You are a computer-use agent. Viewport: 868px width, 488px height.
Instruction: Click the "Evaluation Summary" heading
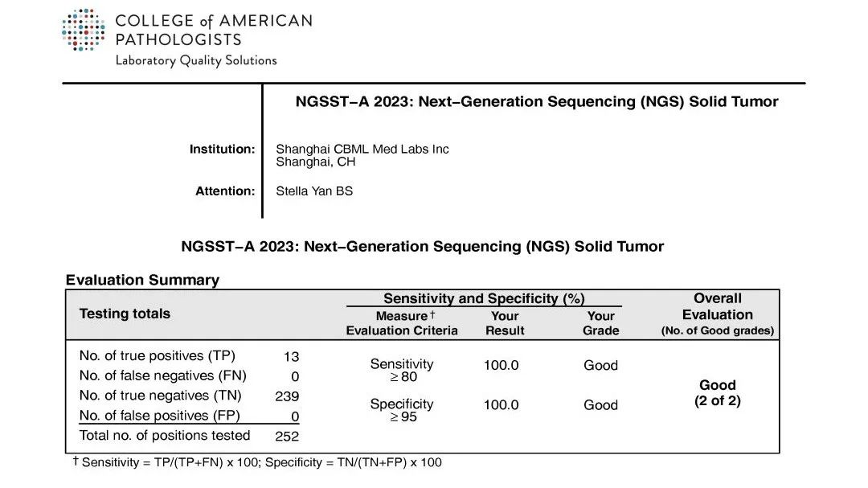pyautogui.click(x=142, y=280)
